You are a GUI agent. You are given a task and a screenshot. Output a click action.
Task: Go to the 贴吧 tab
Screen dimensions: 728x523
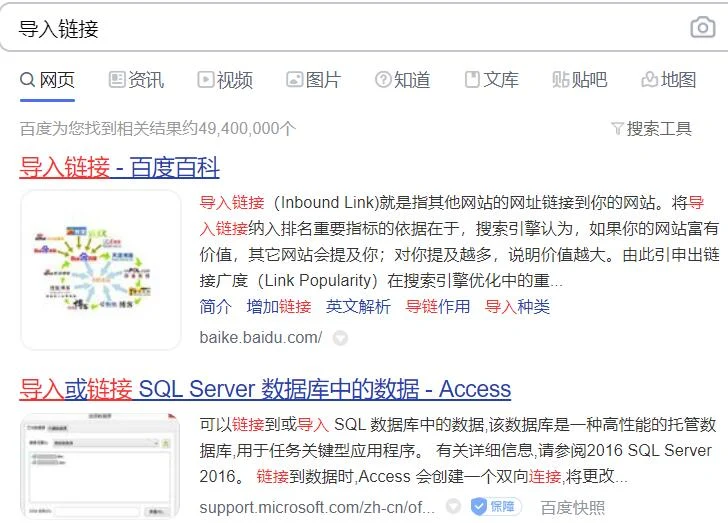(x=580, y=80)
